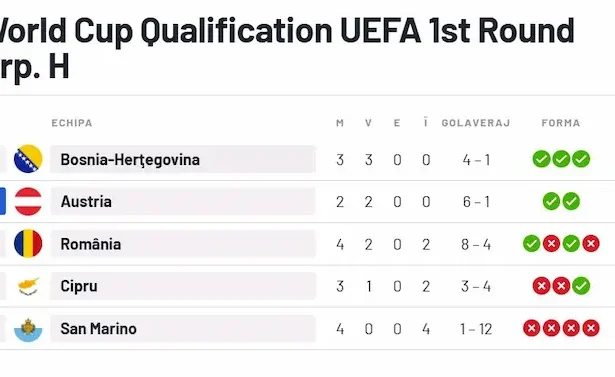615x377 pixels.
Task: Click the blue marker beside Austria
Action: pos(3,201)
